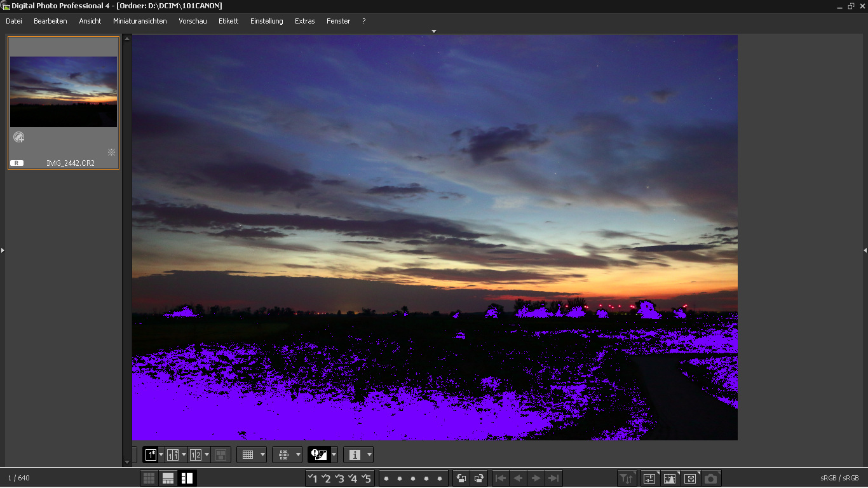Open the highlight/shadow warning dropdown arrow
Image resolution: width=868 pixels, height=488 pixels.
[334, 455]
